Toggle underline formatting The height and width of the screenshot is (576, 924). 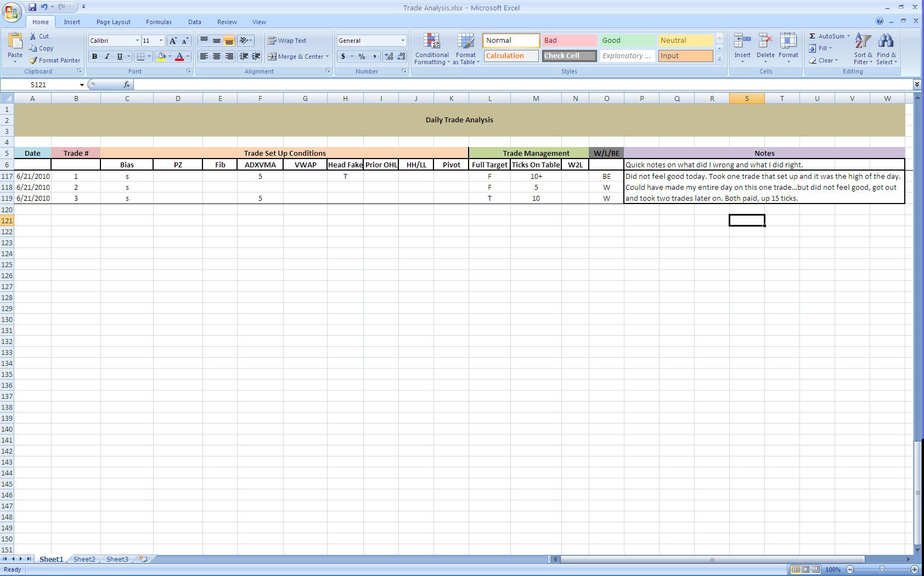[x=120, y=57]
